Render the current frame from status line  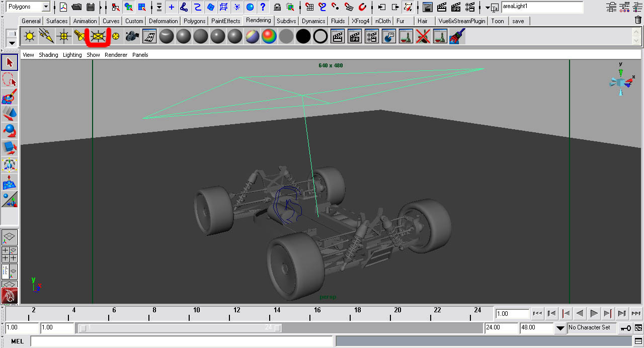point(442,7)
